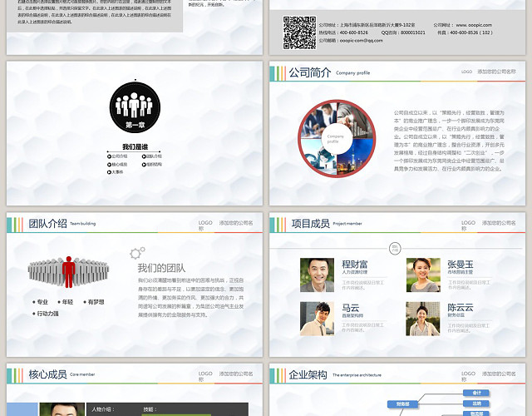This screenshot has width=532, height=416.
Task: Click the businessmen photo in the circular collage
Action: (x=319, y=120)
